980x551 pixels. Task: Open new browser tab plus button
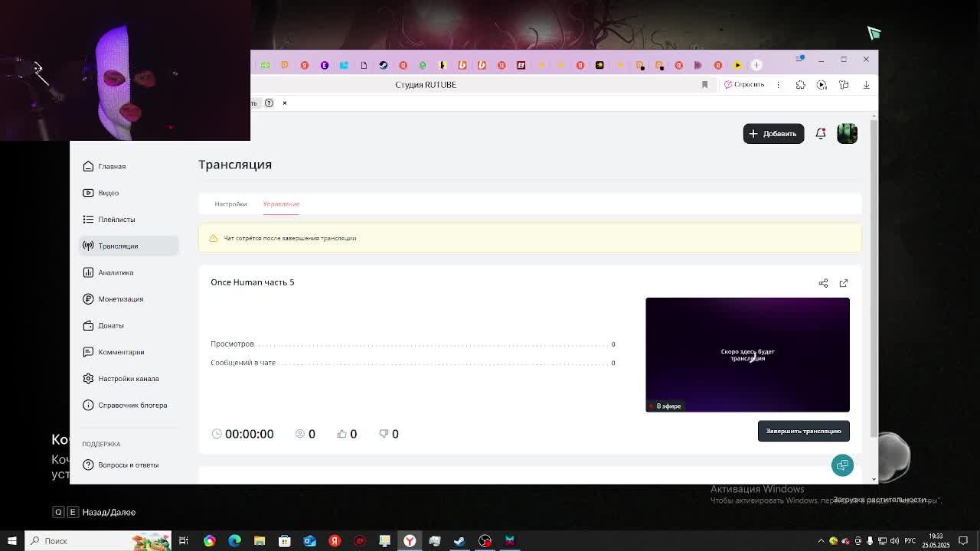point(756,65)
